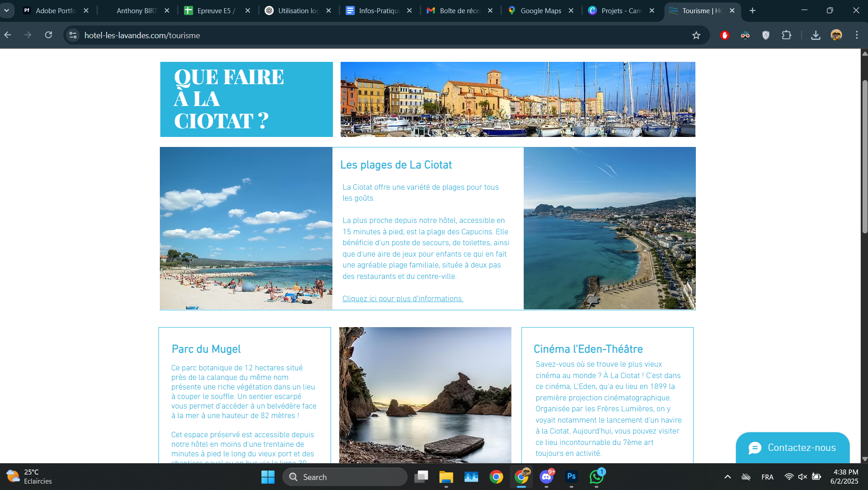Open the Chrome three-dot menu
Viewport: 868px width, 490px height.
tap(857, 35)
